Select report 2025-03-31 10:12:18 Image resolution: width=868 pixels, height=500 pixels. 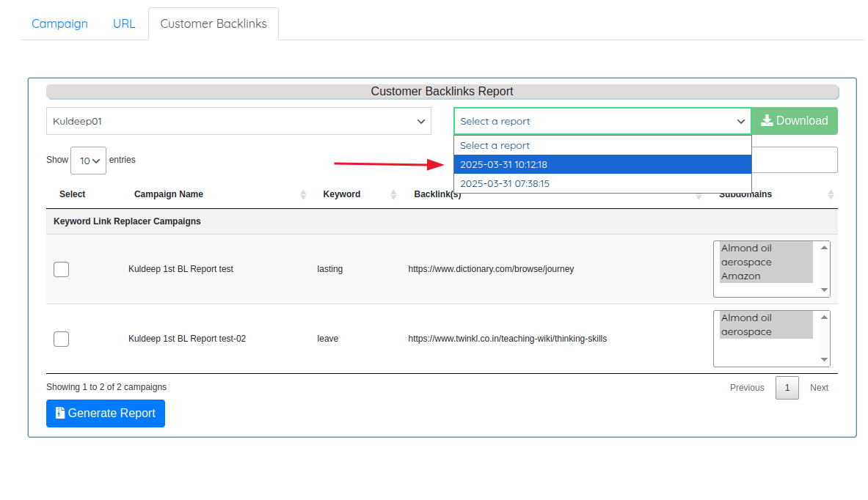click(602, 164)
